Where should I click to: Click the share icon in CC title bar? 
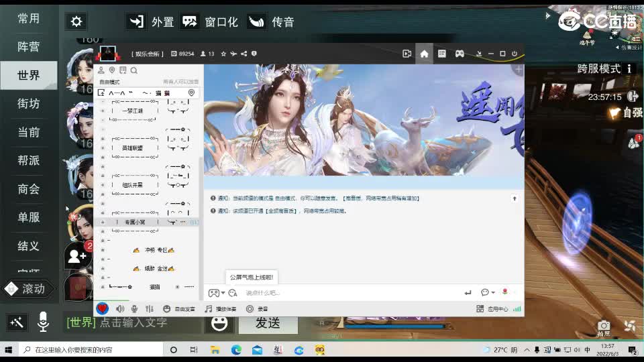pyautogui.click(x=244, y=54)
